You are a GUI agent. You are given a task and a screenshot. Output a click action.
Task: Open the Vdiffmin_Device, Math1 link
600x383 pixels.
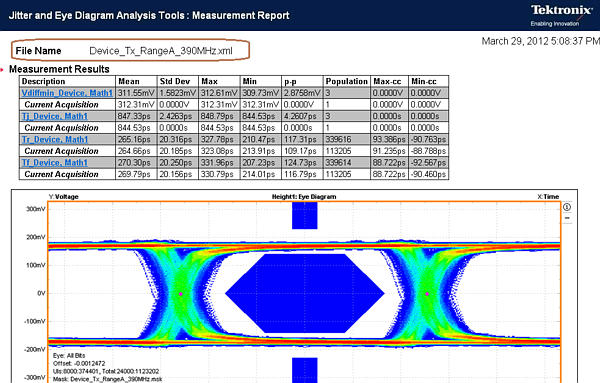point(67,93)
